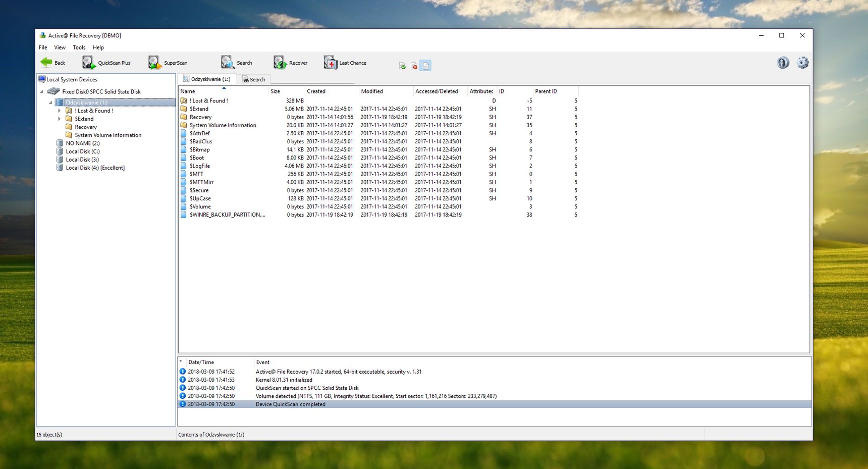Sort list by Accessed/Deleted column header

[x=441, y=91]
